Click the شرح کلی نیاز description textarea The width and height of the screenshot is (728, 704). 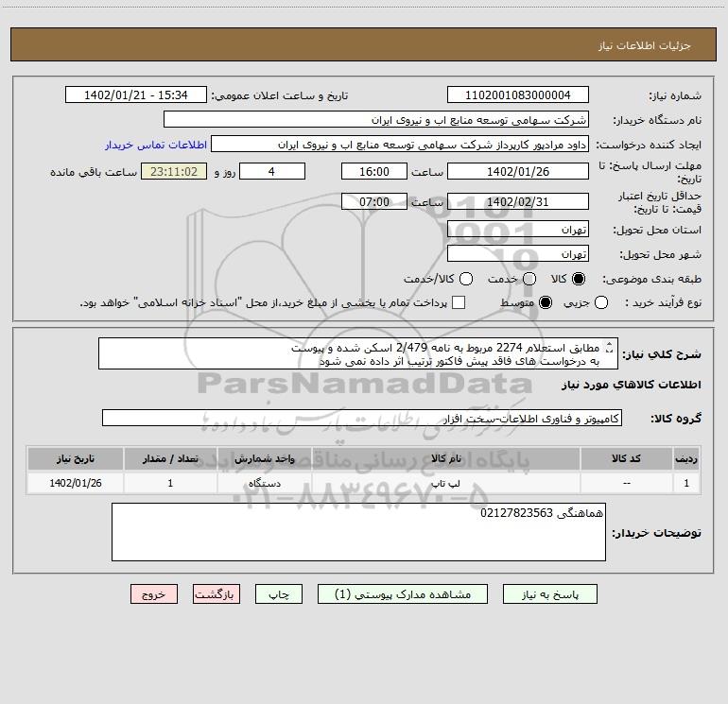(358, 353)
